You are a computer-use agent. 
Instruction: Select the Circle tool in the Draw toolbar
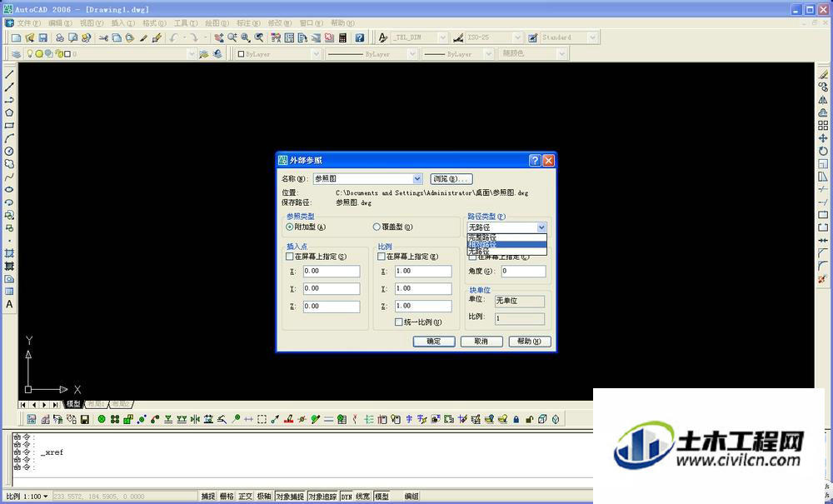tap(9, 152)
